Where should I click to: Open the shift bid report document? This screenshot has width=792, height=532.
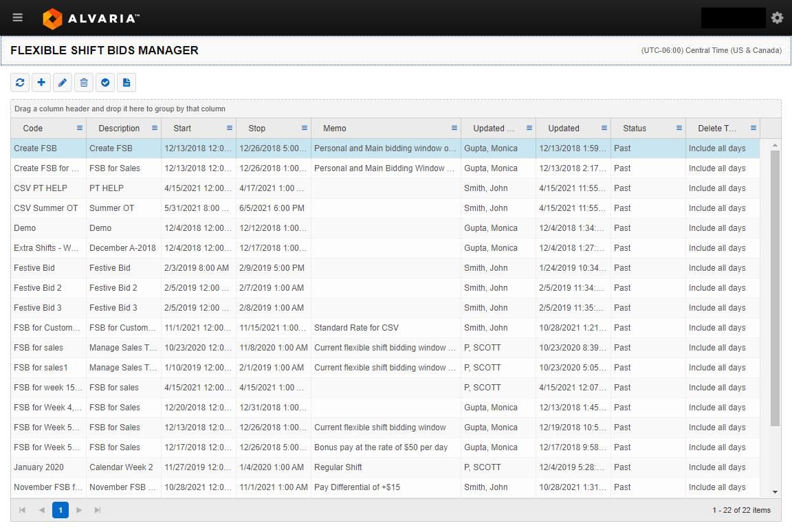[126, 82]
